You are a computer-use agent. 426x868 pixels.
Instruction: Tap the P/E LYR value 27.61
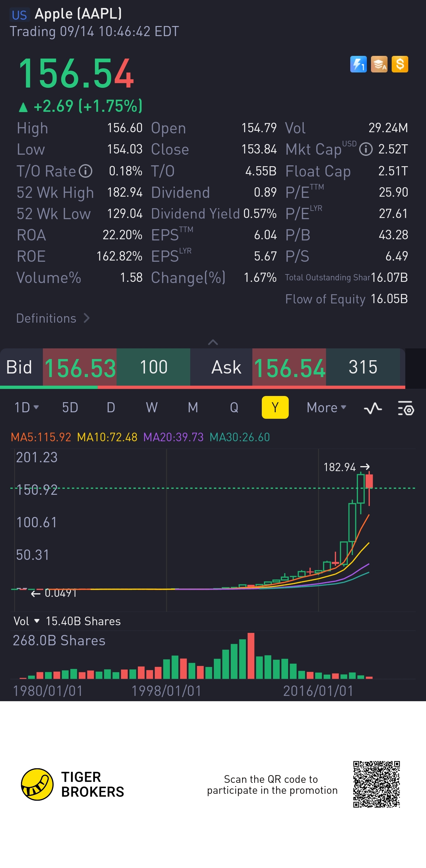[x=393, y=214]
